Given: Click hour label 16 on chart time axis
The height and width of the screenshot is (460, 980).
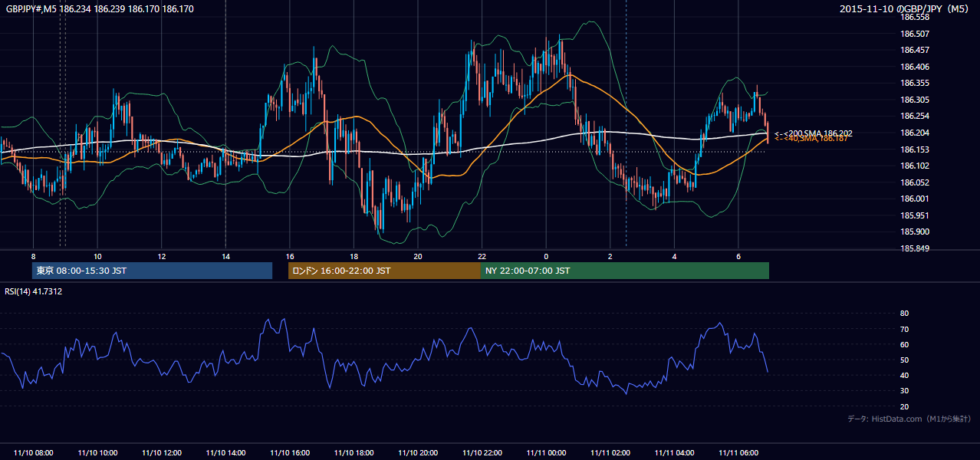Looking at the screenshot, I should pyautogui.click(x=290, y=256).
